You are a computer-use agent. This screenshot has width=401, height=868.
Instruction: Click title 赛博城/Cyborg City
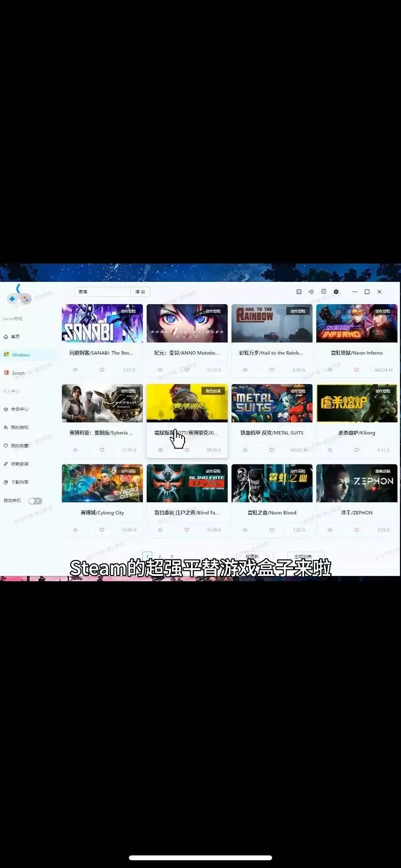point(102,513)
